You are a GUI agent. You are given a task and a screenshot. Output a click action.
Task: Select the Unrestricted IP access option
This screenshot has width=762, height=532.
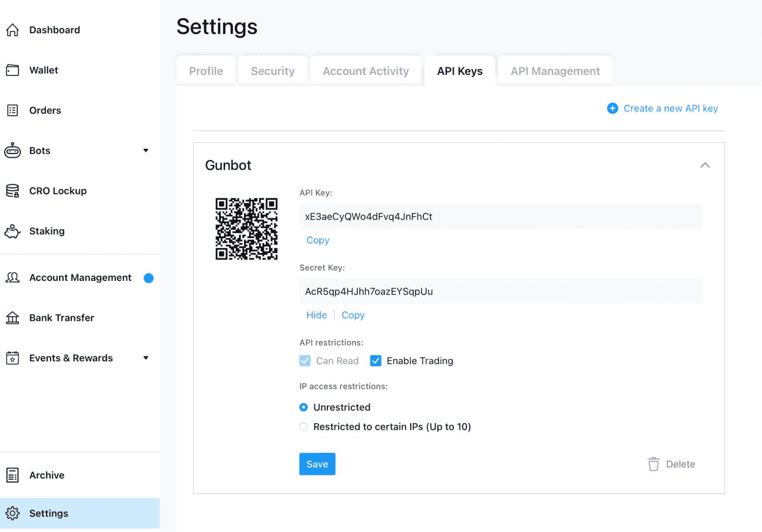[x=304, y=407]
